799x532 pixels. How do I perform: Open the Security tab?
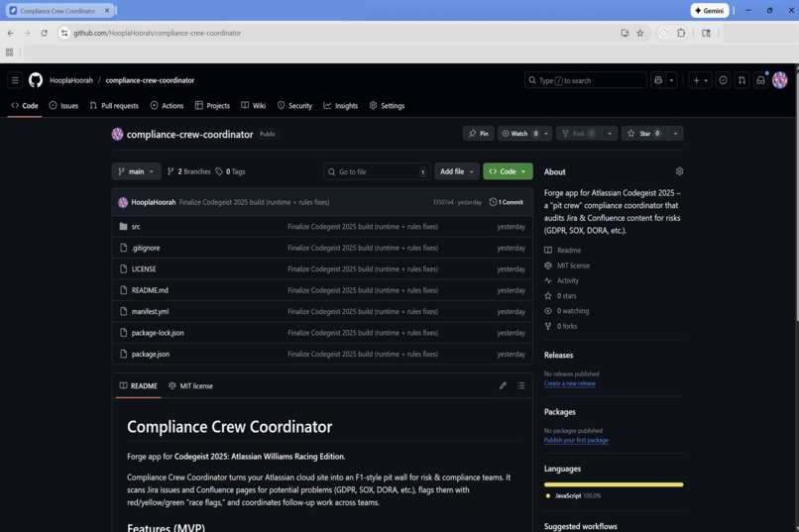coord(294,106)
